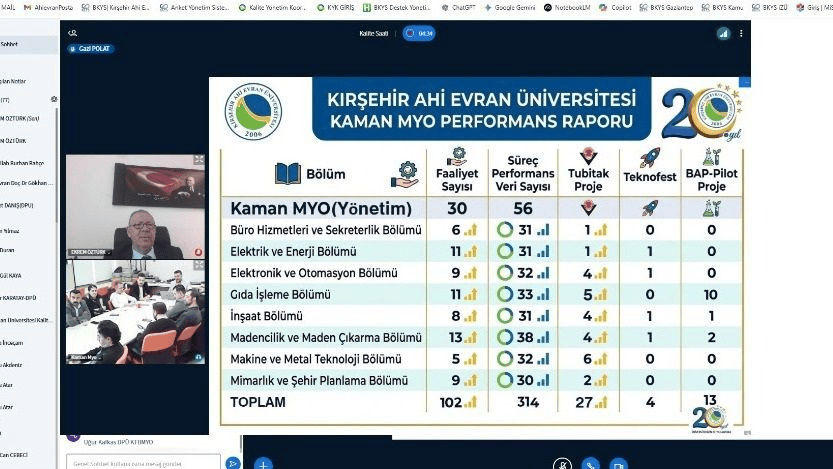
Task: Open the Kalite Yönetim Koor. bookmark
Action: click(273, 7)
